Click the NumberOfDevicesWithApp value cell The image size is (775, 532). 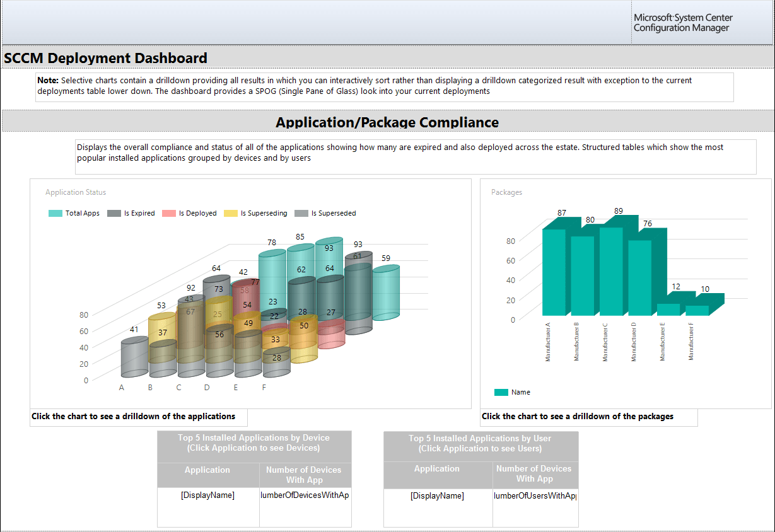point(305,495)
